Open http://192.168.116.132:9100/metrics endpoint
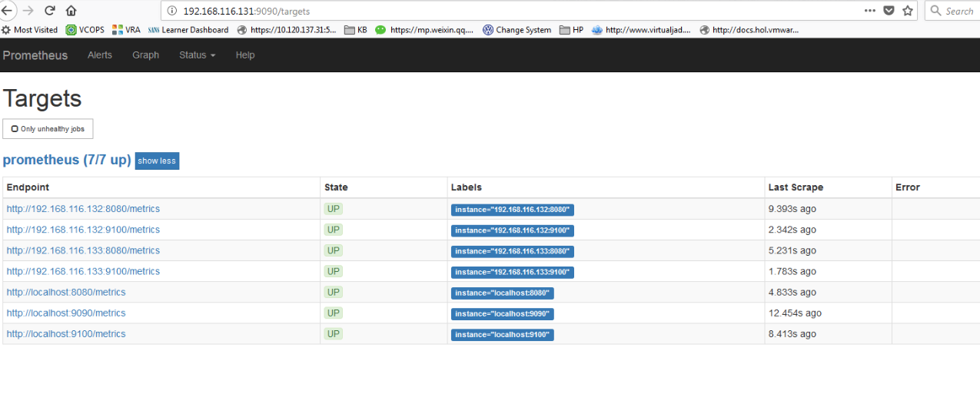This screenshot has height=404, width=980. [x=83, y=230]
